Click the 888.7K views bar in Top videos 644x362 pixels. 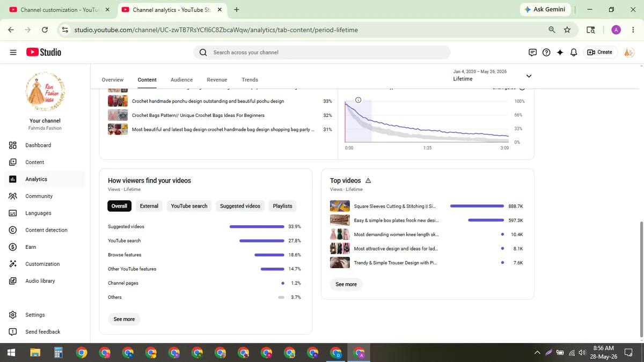[x=477, y=206]
